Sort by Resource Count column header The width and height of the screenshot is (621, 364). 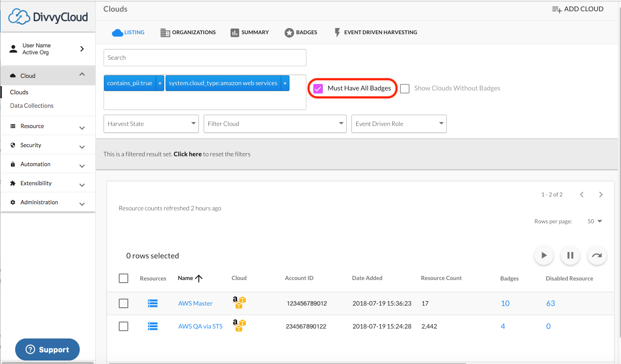point(441,278)
